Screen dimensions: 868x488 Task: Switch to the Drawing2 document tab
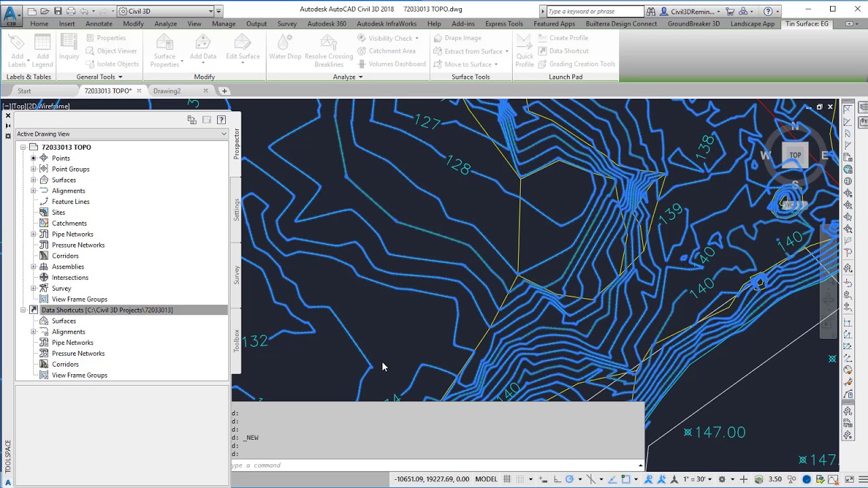pos(167,91)
